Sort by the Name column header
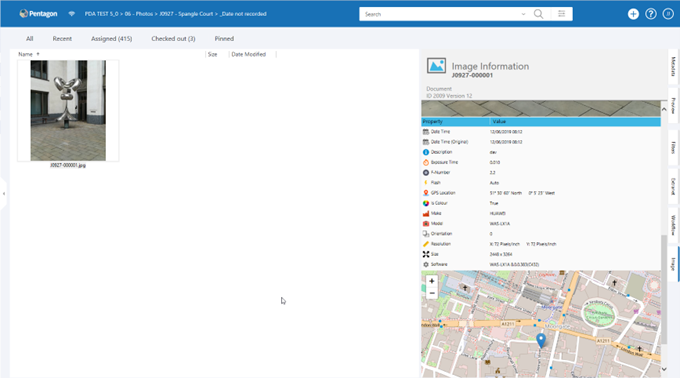The image size is (680, 378). point(25,54)
